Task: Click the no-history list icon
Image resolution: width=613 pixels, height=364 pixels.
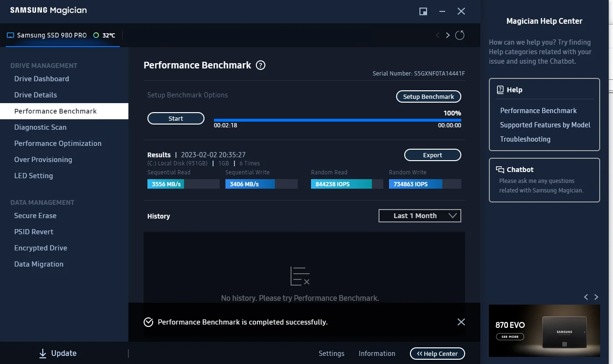Action: (300, 276)
